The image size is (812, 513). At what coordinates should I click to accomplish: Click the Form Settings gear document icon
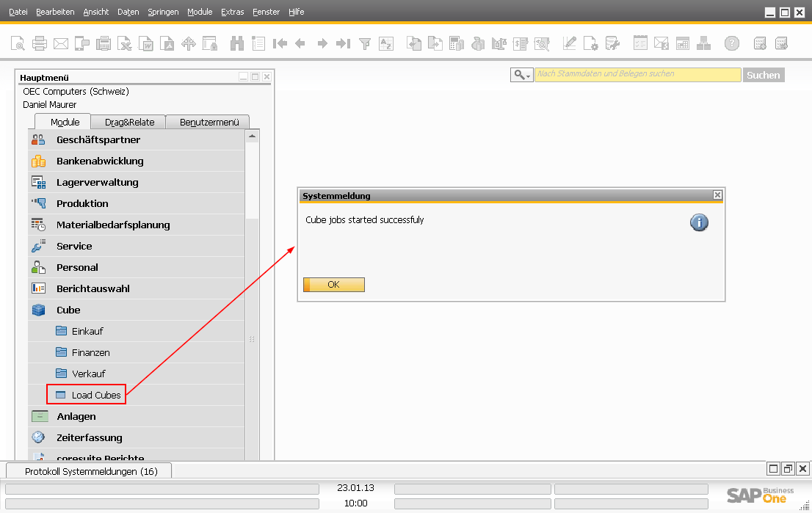(x=590, y=43)
